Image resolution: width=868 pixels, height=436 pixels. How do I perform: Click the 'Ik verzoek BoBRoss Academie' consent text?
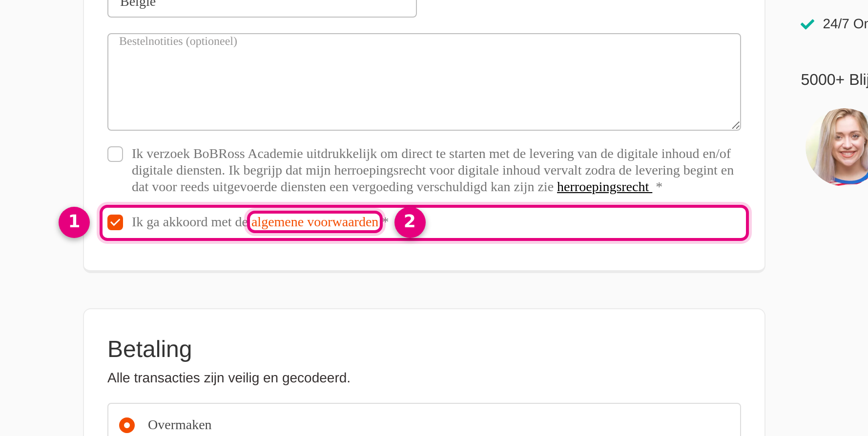click(x=433, y=170)
